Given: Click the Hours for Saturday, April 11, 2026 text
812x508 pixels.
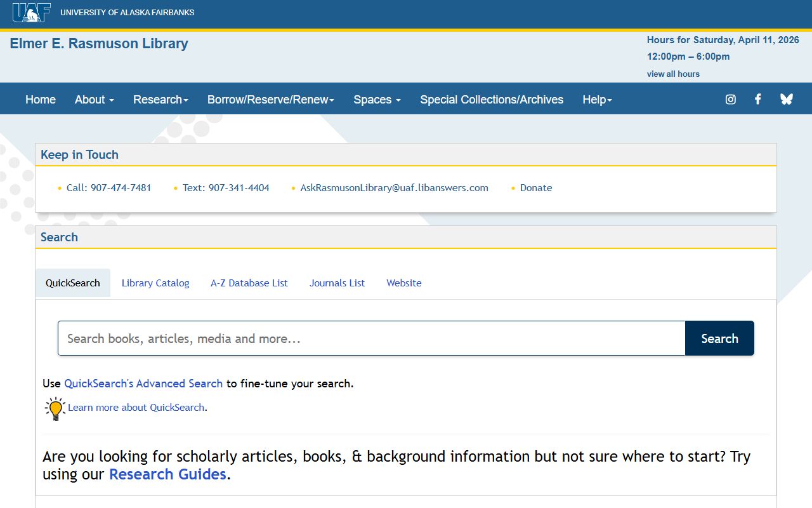Looking at the screenshot, I should 723,40.
